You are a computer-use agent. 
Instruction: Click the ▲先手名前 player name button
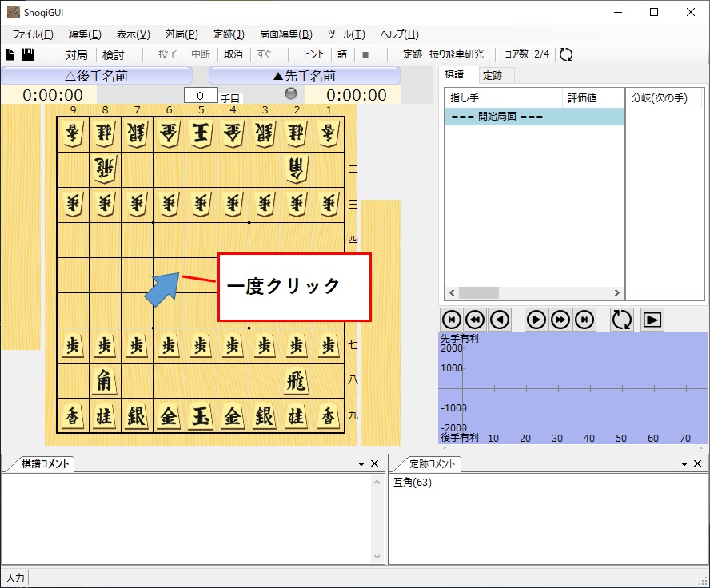pyautogui.click(x=305, y=76)
